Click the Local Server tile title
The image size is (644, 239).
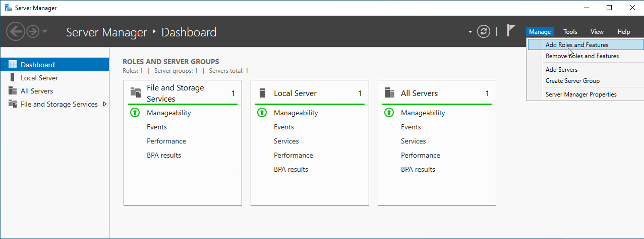[x=295, y=93]
